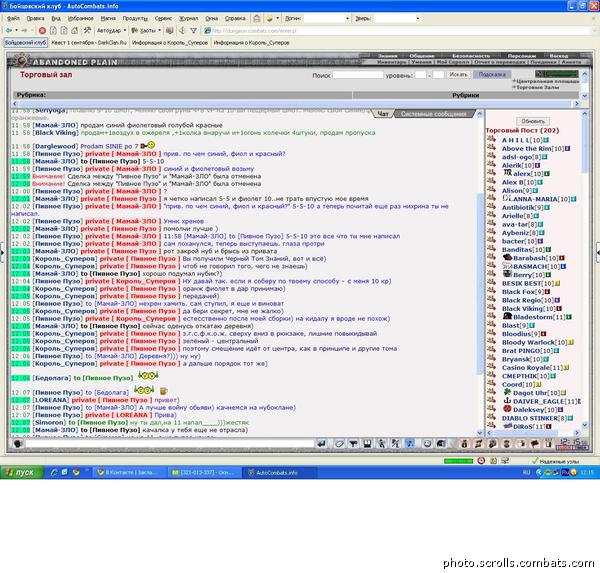
Task: Click the chat send arrow icon
Action: coord(321,443)
